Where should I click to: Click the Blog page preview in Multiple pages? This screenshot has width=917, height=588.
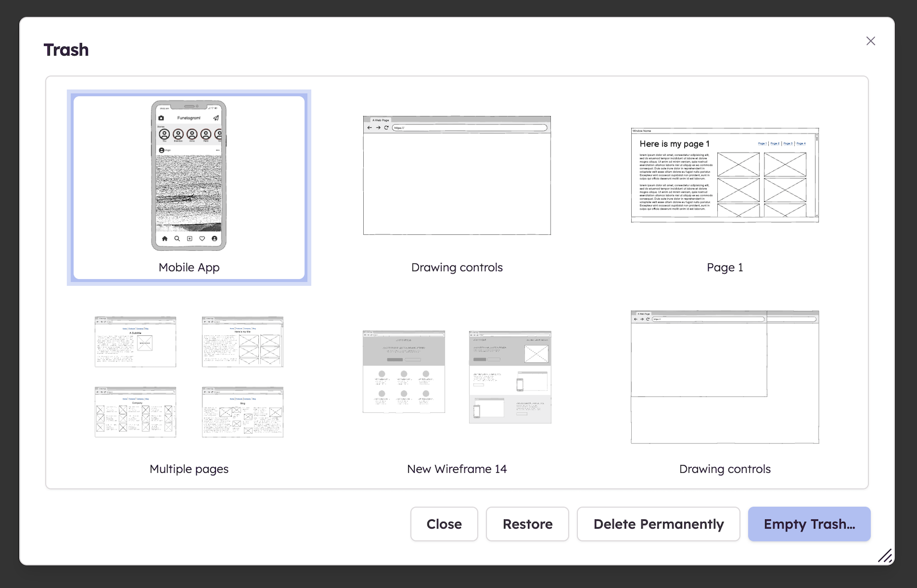tap(242, 412)
